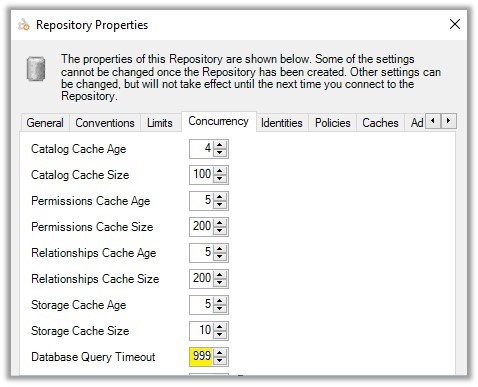This screenshot has height=387, width=478.
Task: Open the Policies tab
Action: pos(333,123)
